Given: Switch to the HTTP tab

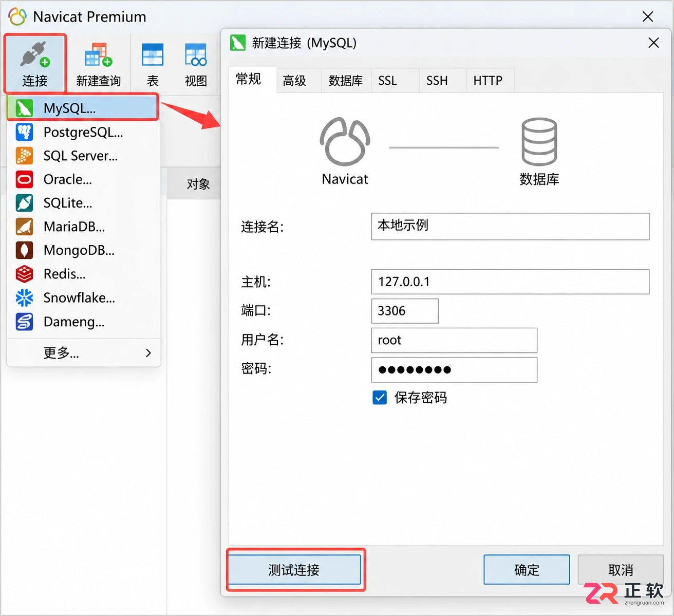Looking at the screenshot, I should [490, 80].
